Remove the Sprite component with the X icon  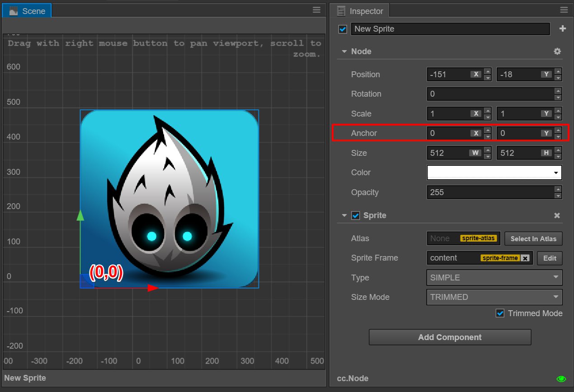coord(557,215)
